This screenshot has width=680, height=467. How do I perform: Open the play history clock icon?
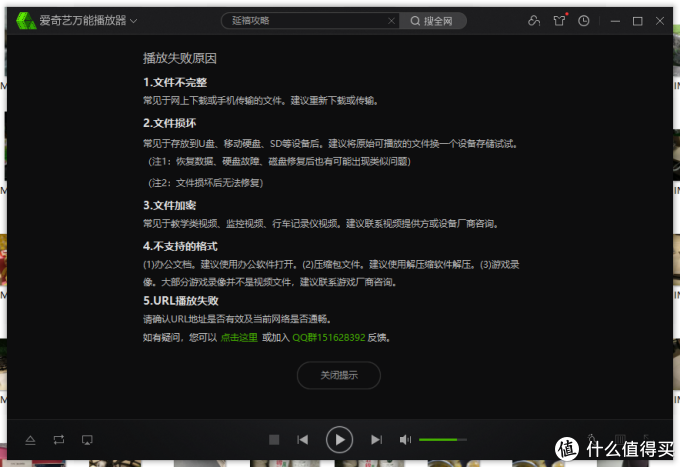pyautogui.click(x=584, y=20)
